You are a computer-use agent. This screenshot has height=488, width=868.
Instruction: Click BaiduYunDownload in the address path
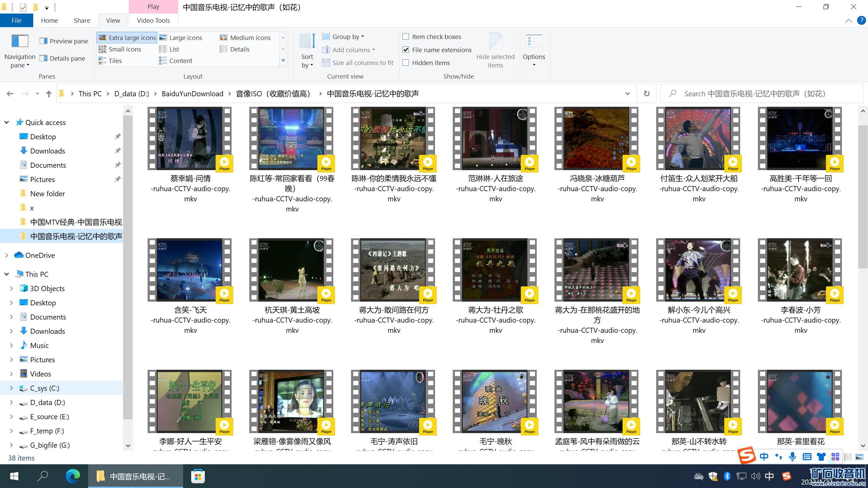[192, 94]
